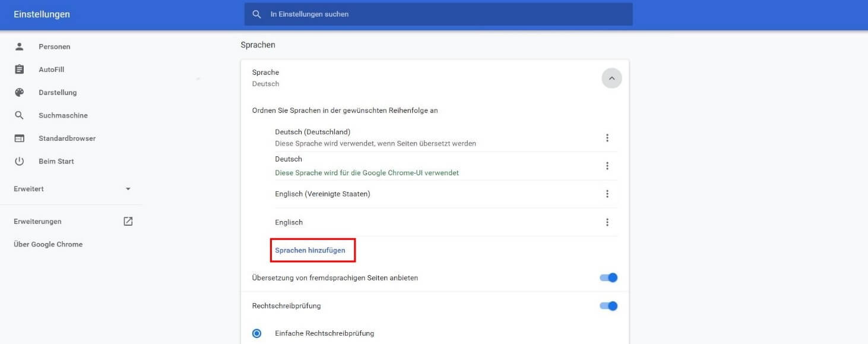Click Sprache header label in card
The width and height of the screenshot is (868, 344).
point(265,72)
